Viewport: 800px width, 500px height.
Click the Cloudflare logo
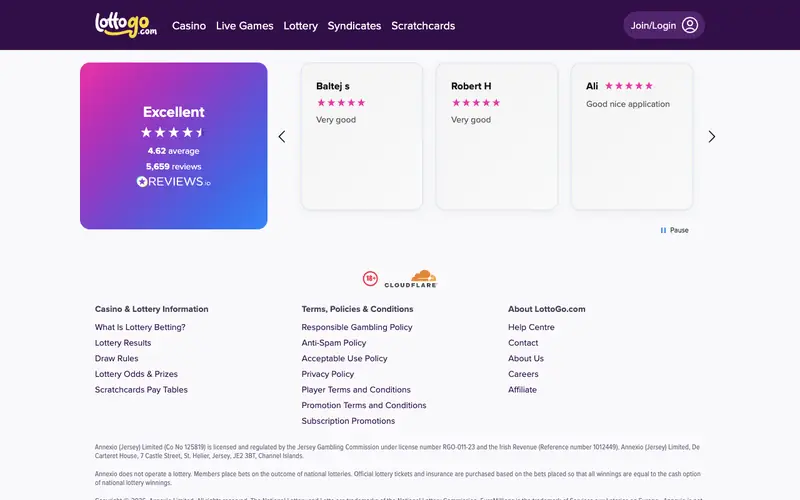tap(411, 279)
